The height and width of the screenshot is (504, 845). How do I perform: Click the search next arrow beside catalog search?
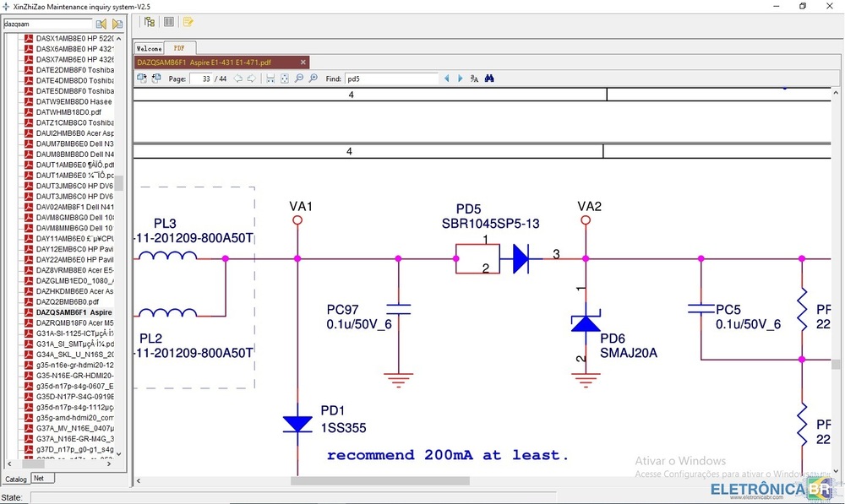pyautogui.click(x=117, y=24)
